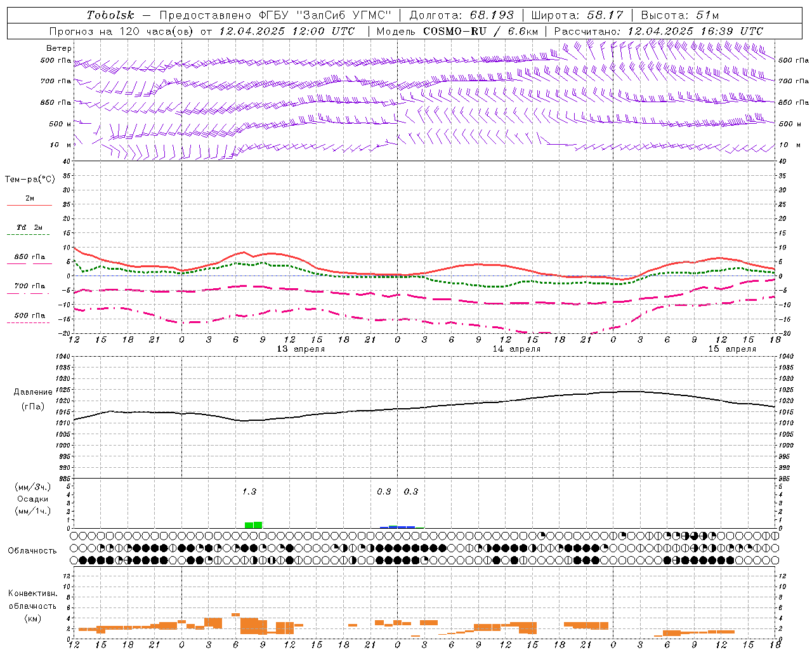Viewport: 812px width, 650px height.
Task: Click the '2м' temperature legend entry
Action: point(30,199)
